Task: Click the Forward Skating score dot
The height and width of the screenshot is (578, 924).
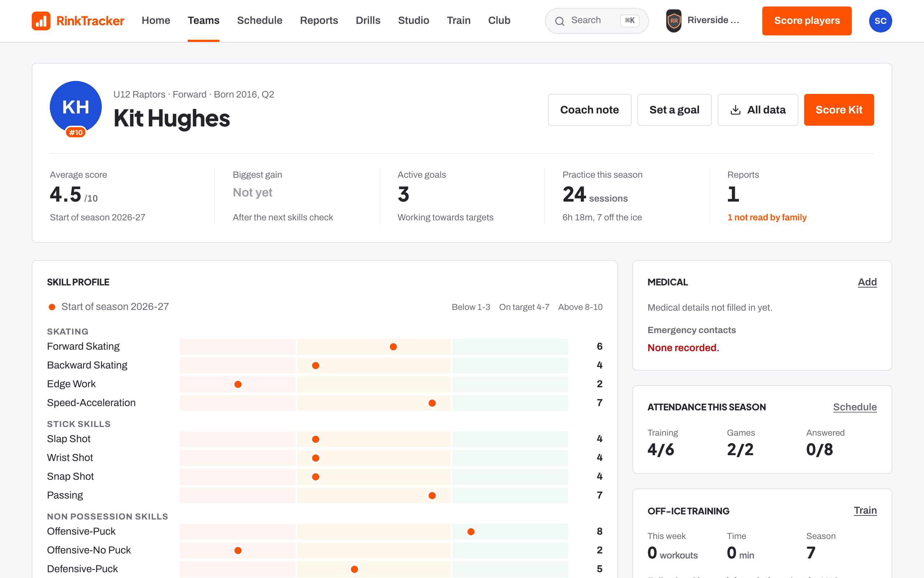Action: pos(393,347)
